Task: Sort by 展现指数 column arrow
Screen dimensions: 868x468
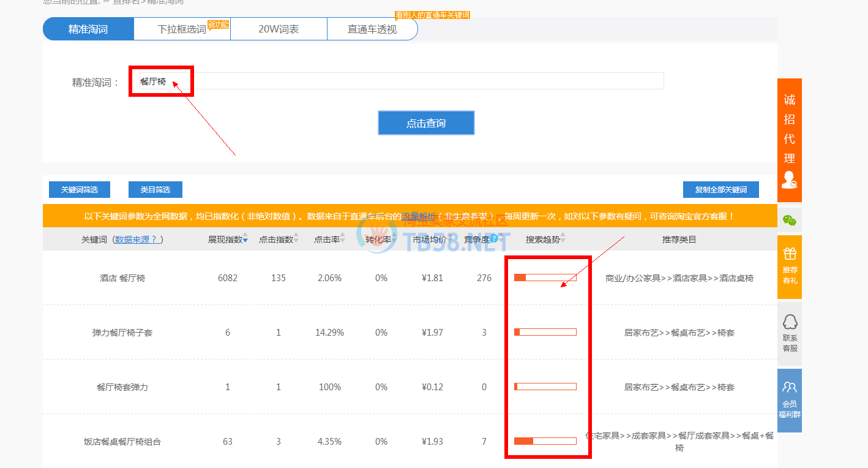Action: point(245,240)
